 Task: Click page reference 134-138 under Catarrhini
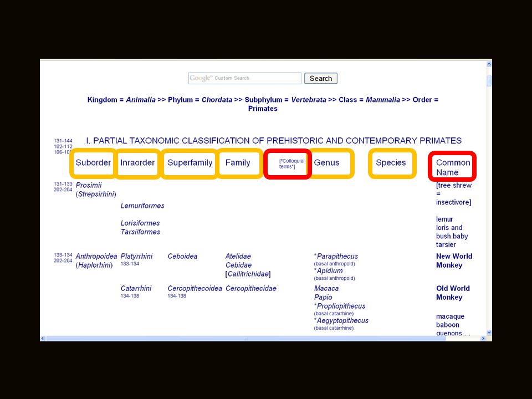click(x=130, y=296)
